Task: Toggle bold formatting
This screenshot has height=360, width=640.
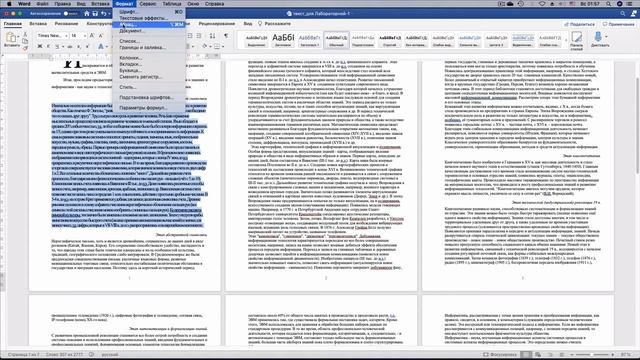Action: click(40, 47)
